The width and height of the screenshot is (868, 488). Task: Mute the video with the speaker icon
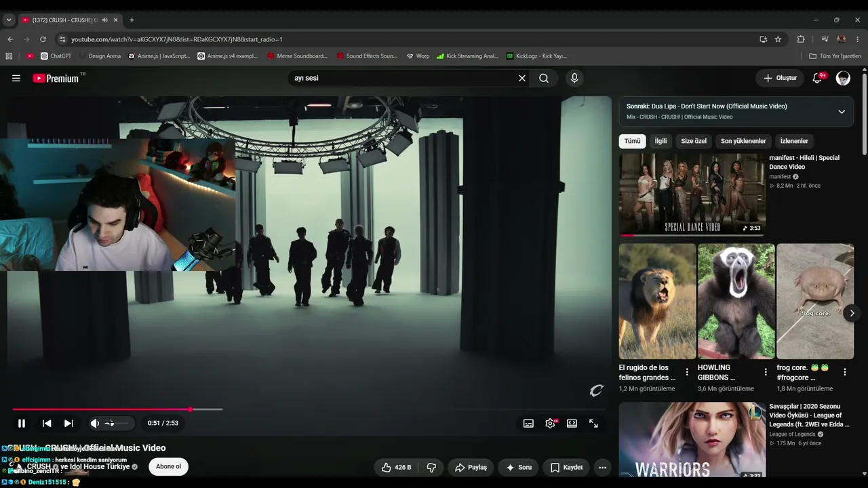[95, 423]
